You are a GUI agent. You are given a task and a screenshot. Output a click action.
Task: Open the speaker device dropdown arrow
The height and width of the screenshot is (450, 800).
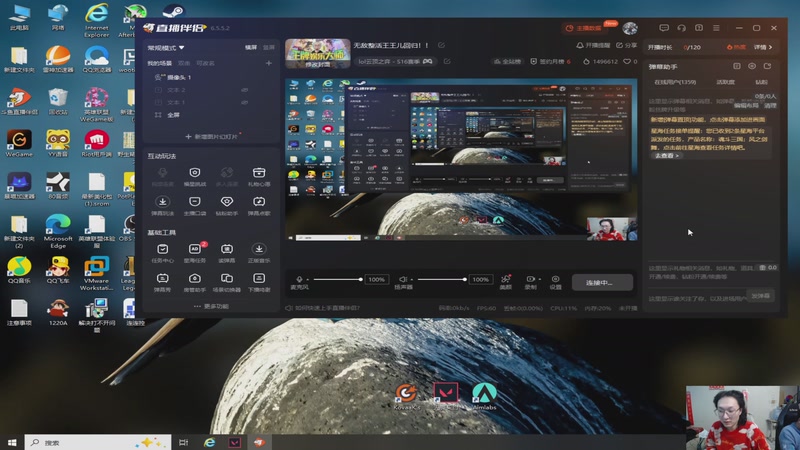[411, 280]
